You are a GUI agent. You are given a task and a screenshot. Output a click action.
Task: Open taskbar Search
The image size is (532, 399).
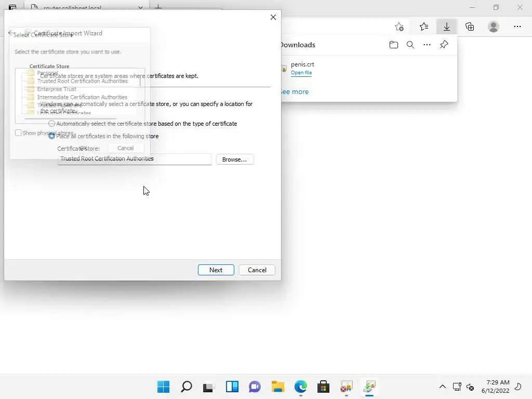coord(187,387)
